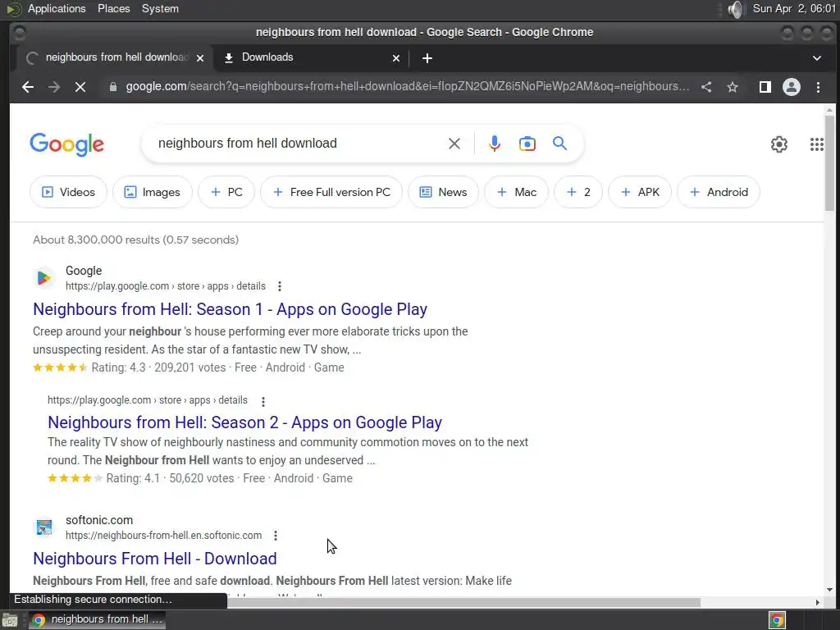840x630 pixels.
Task: Open Neighbours from Hell: Season 2 link
Action: coord(244,422)
